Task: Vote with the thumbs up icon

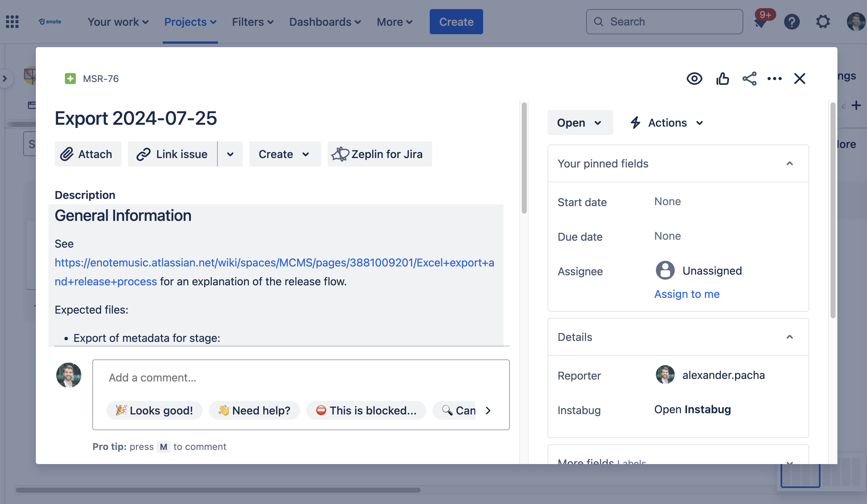Action: [722, 79]
